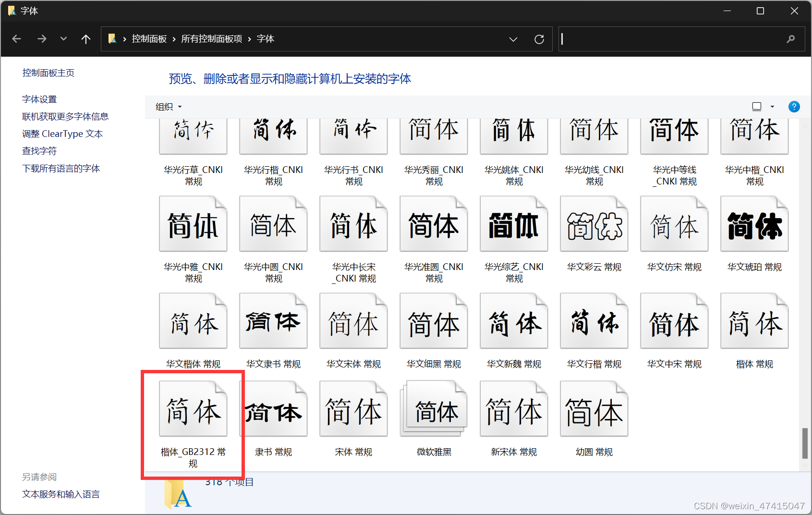Image resolution: width=812 pixels, height=515 pixels.
Task: Select 华光行书_CNKI 常规 font icon
Action: coord(354,135)
